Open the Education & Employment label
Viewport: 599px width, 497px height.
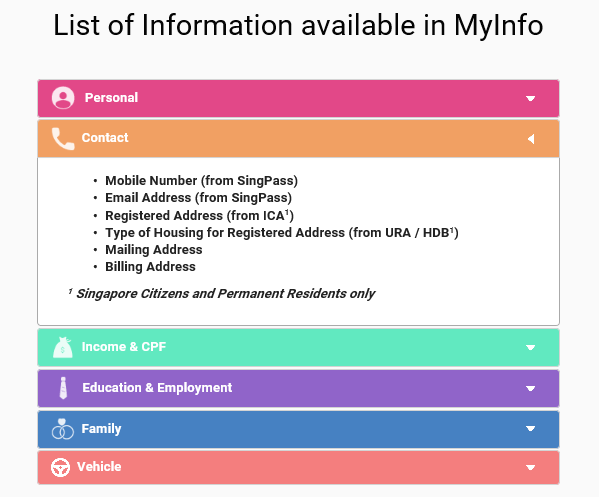[x=157, y=387]
